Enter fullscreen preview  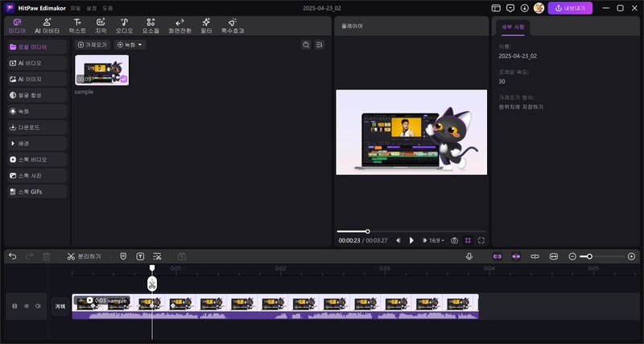tap(481, 240)
